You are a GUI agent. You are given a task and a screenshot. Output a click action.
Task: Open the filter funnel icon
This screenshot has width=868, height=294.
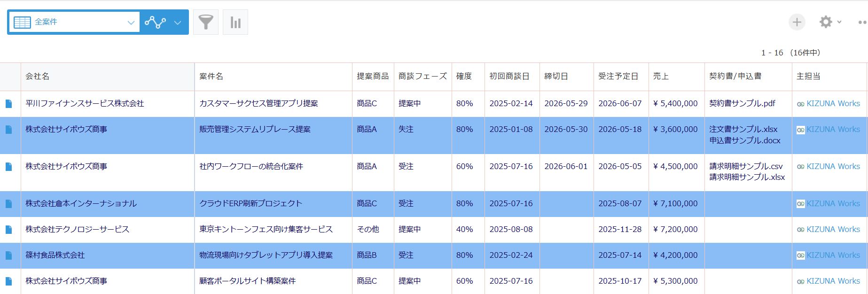tap(206, 22)
